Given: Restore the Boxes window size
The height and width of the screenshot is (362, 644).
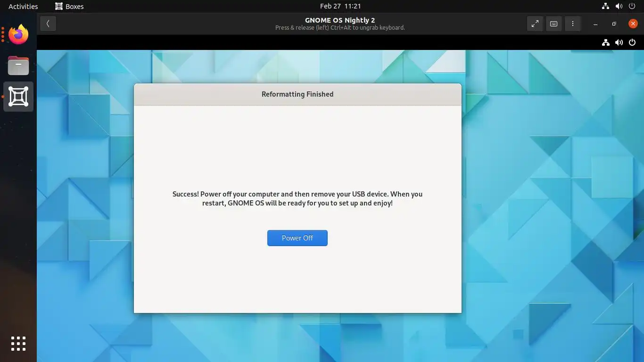Looking at the screenshot, I should tap(614, 24).
